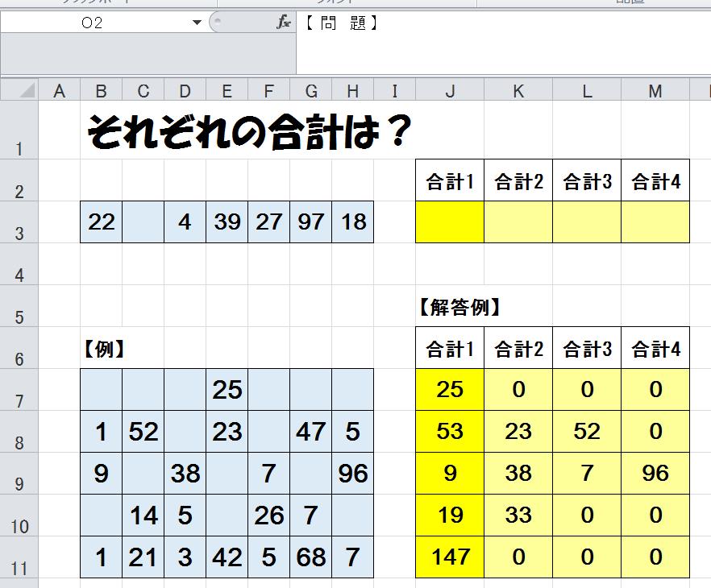Select the cell containing 47

(311, 432)
